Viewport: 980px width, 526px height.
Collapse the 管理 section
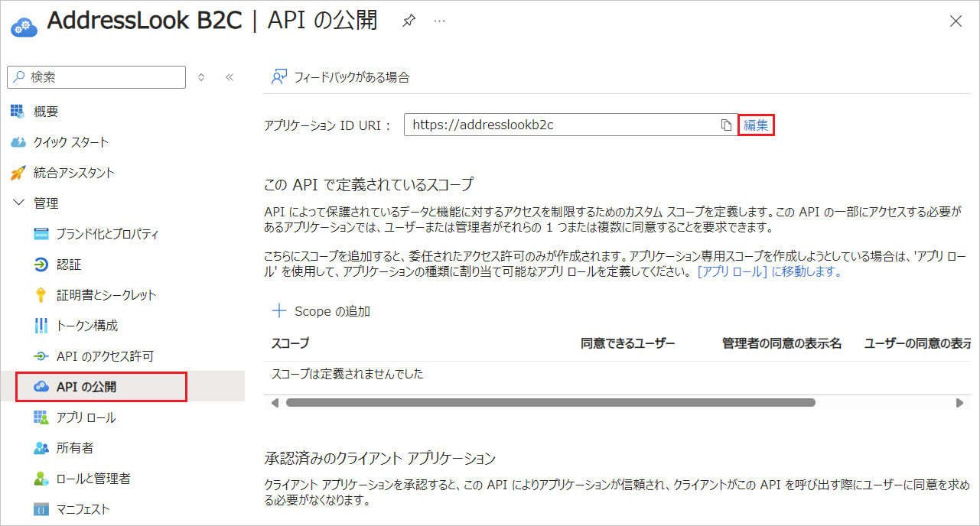18,203
